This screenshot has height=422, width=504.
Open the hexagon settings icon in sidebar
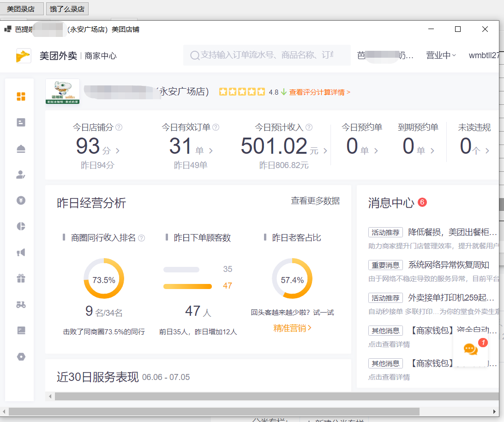click(x=21, y=356)
